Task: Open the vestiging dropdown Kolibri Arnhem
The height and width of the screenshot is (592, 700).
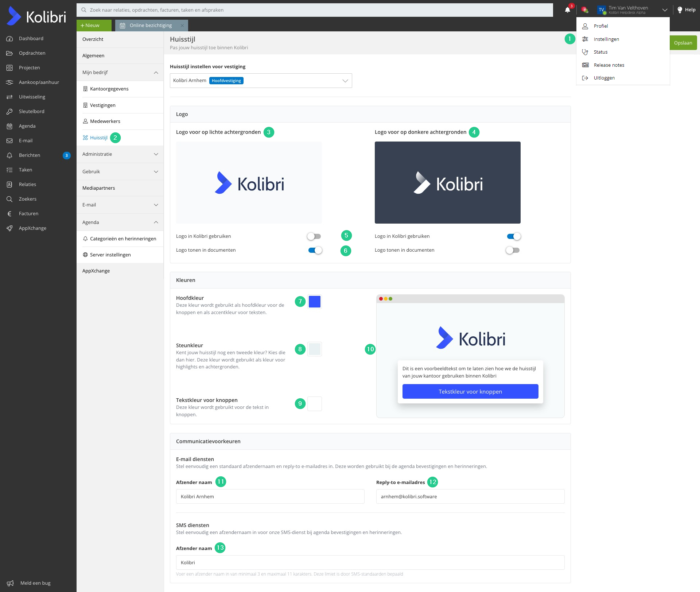Action: pyautogui.click(x=261, y=81)
